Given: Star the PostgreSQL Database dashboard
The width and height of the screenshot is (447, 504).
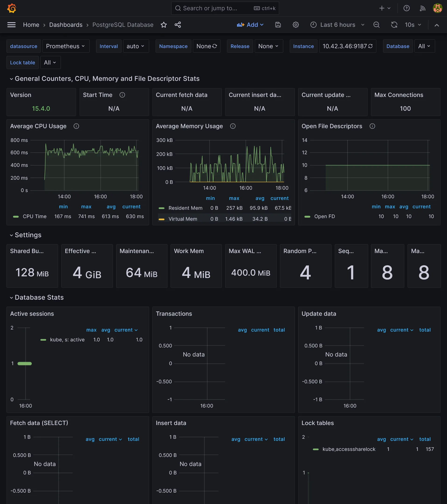Looking at the screenshot, I should [164, 25].
